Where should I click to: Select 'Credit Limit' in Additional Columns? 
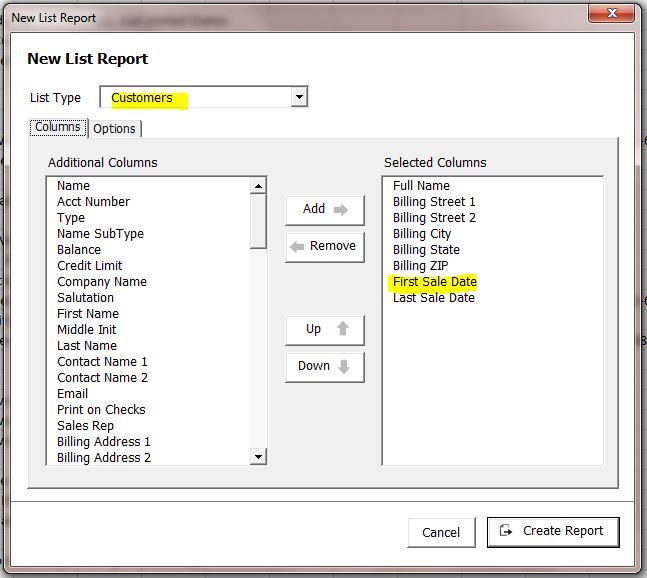(x=90, y=266)
